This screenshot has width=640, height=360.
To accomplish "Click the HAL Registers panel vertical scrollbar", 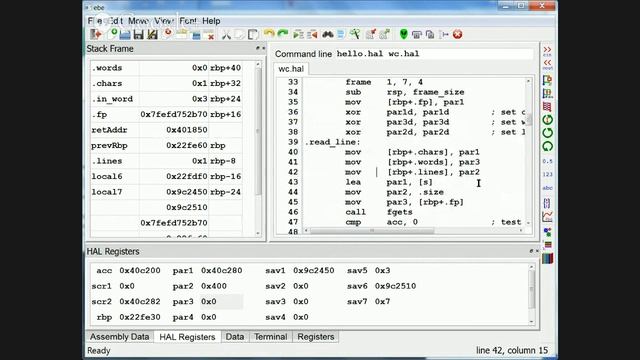I will [x=531, y=294].
